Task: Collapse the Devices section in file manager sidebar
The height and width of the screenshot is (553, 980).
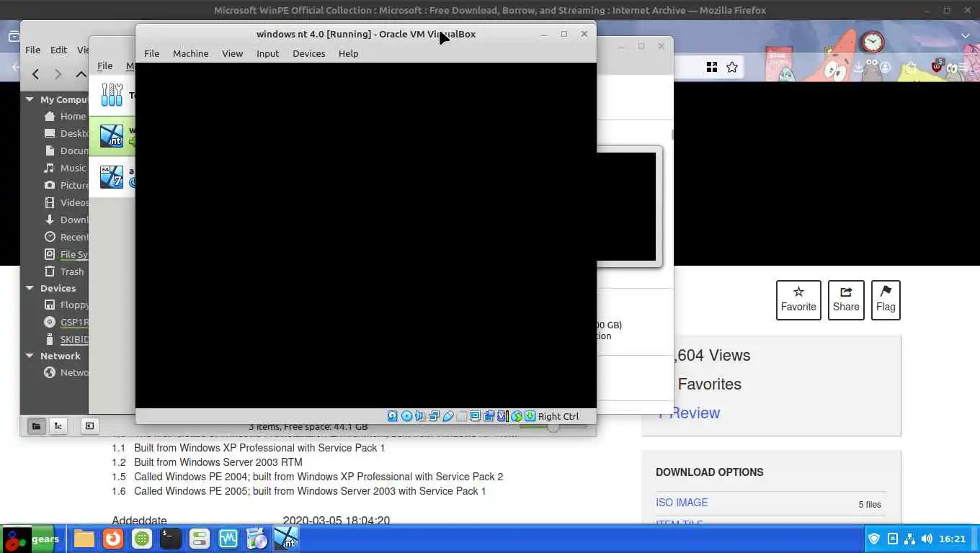Action: click(30, 288)
